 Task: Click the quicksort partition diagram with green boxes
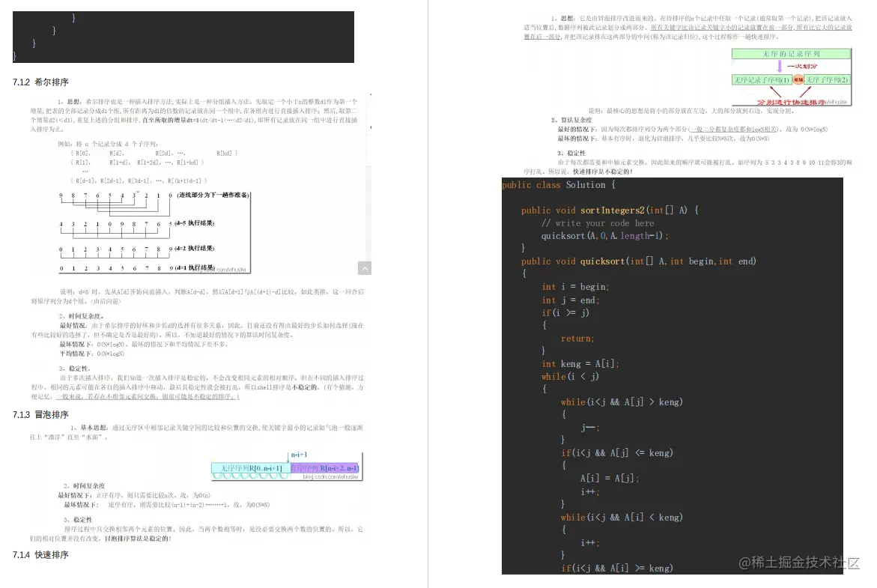(x=792, y=76)
